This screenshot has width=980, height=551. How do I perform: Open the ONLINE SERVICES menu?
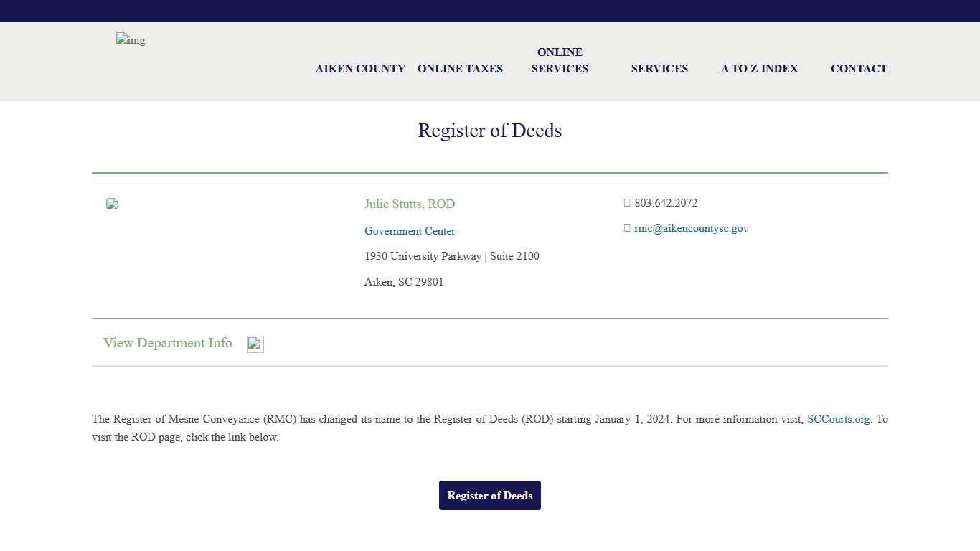560,60
